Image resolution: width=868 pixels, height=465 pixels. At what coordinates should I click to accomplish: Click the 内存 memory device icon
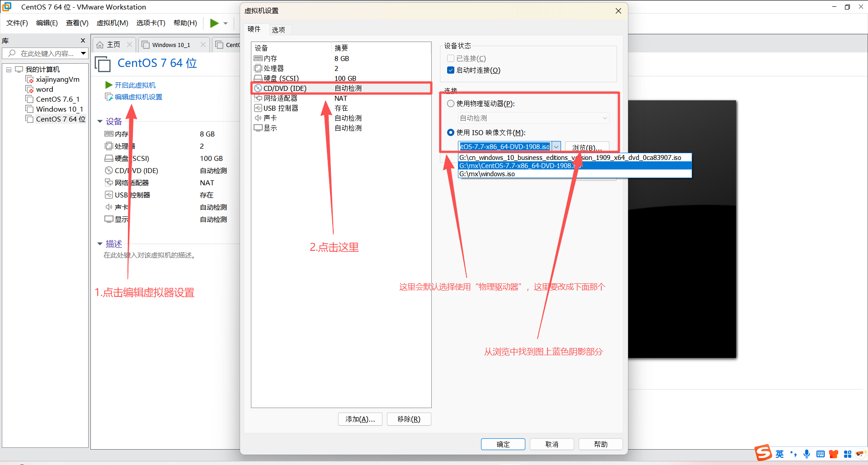pyautogui.click(x=259, y=58)
